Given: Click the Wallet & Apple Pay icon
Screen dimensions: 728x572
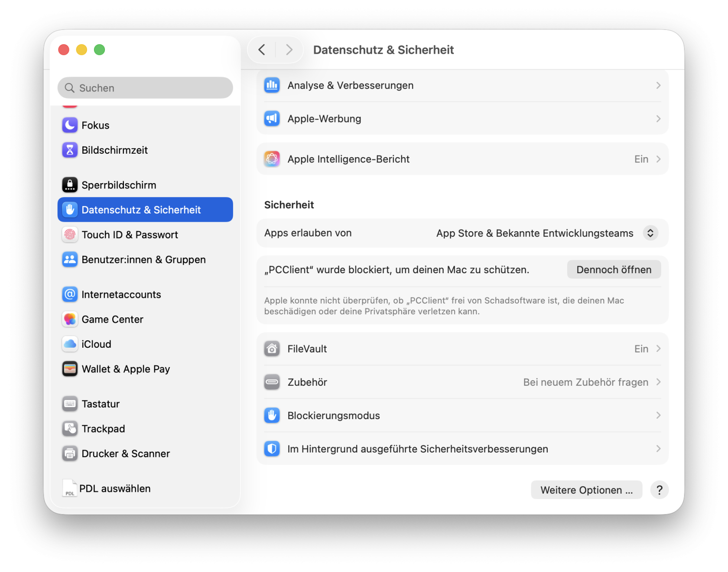Looking at the screenshot, I should [x=70, y=369].
